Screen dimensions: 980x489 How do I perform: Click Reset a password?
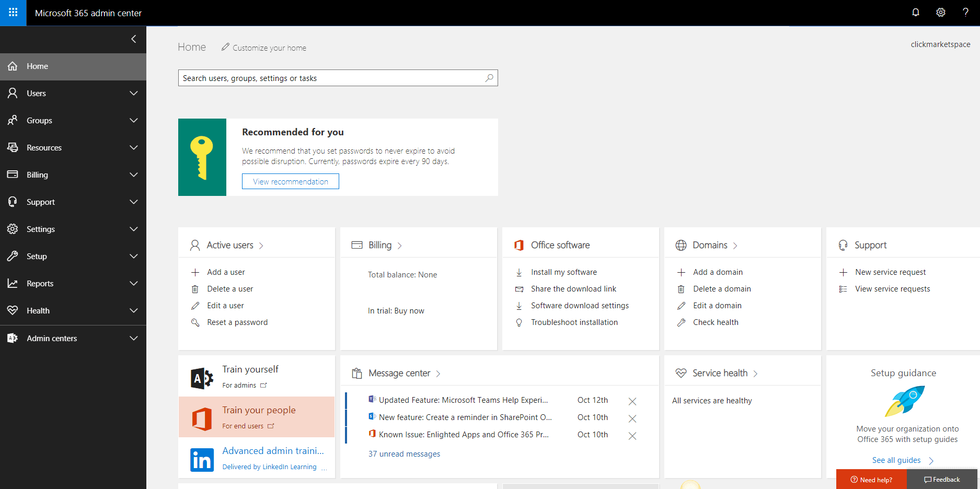pos(237,322)
